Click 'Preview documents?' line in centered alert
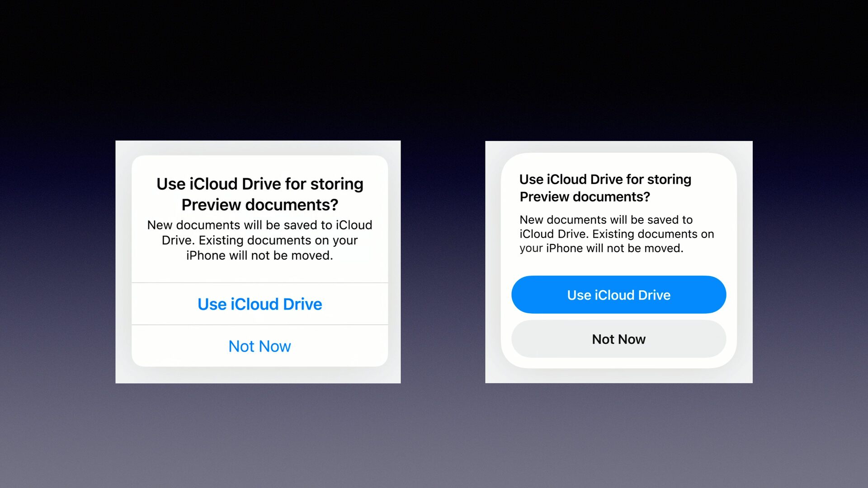The image size is (868, 488). tap(259, 205)
